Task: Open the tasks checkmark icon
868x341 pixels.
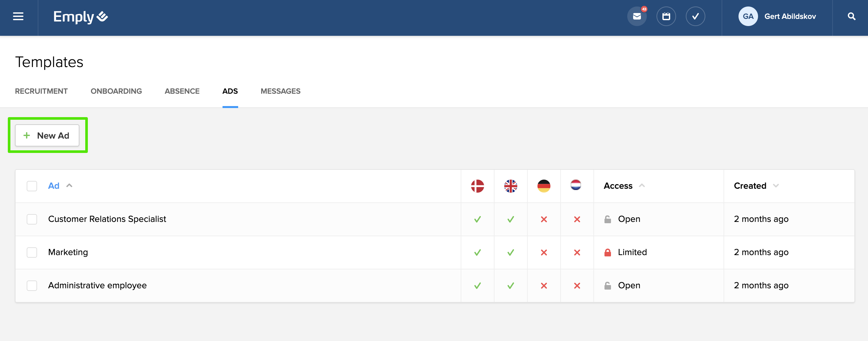Action: pyautogui.click(x=695, y=17)
